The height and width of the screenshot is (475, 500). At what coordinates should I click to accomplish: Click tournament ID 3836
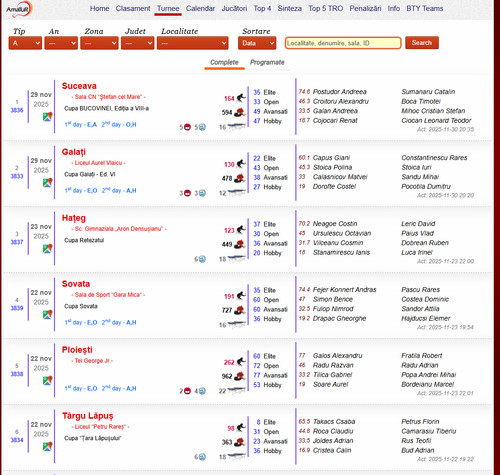pos(17,110)
